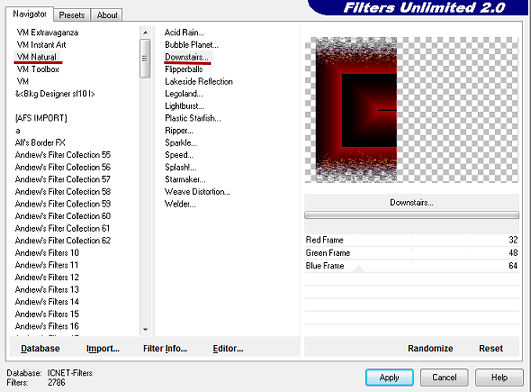The image size is (531, 392).
Task: Open the Database button
Action: point(40,348)
